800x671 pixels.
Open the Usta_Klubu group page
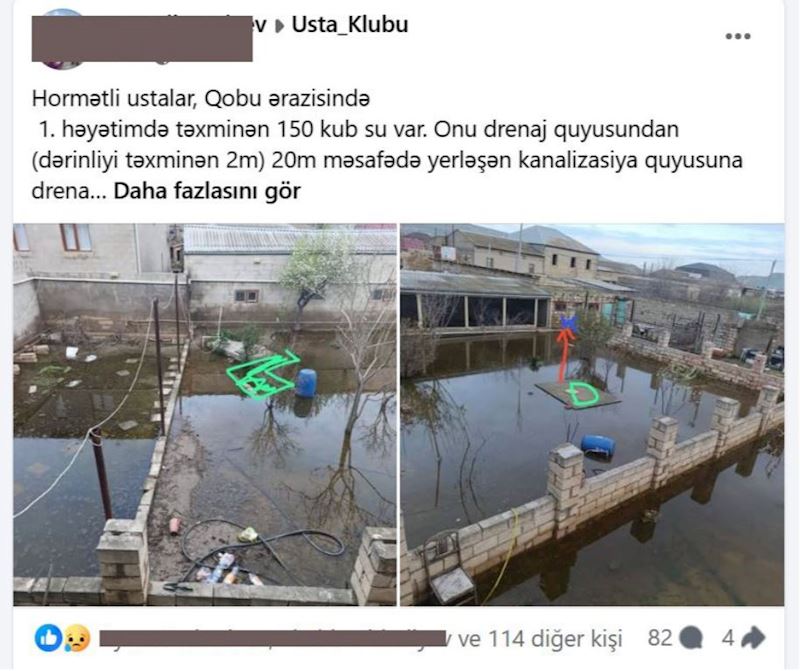coord(349,24)
